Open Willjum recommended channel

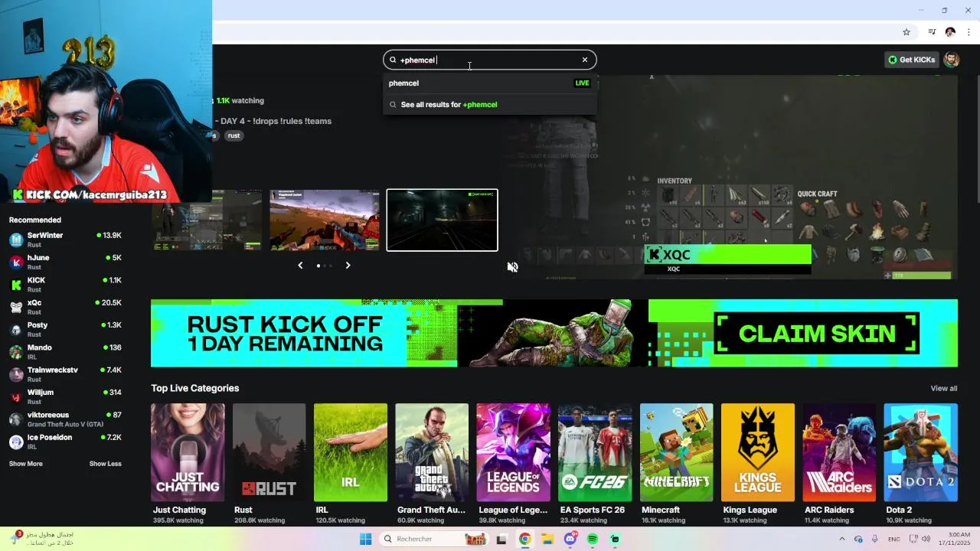[65, 396]
